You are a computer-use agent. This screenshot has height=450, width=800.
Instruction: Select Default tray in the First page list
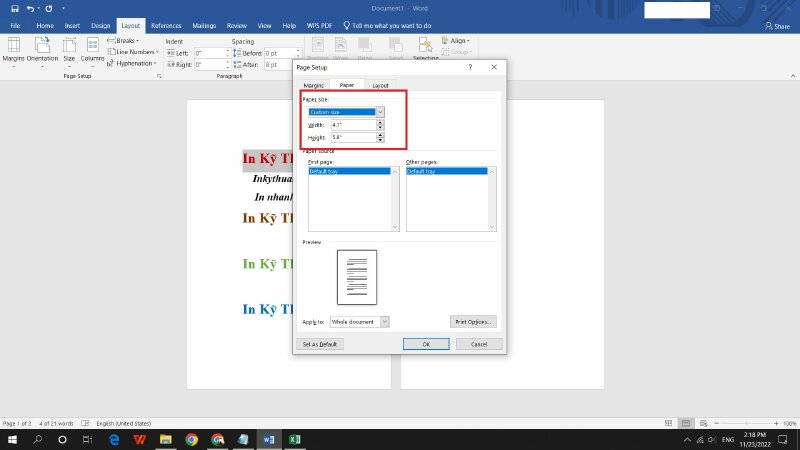(x=350, y=172)
